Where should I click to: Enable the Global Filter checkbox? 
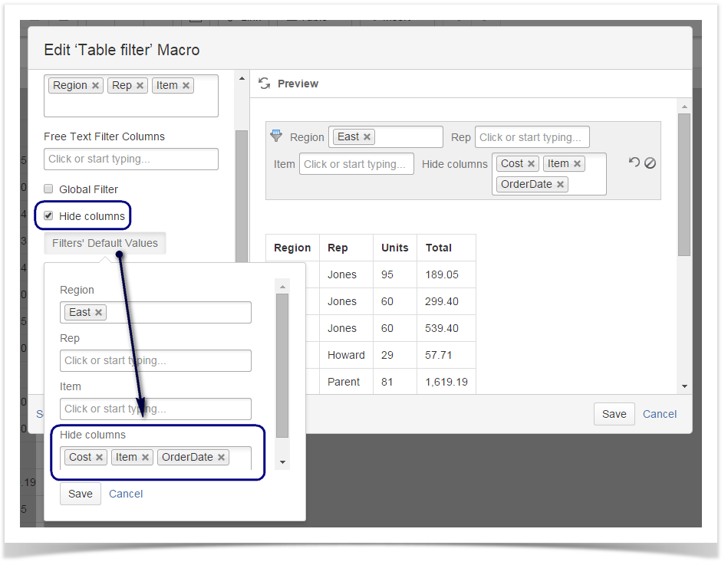click(x=48, y=188)
